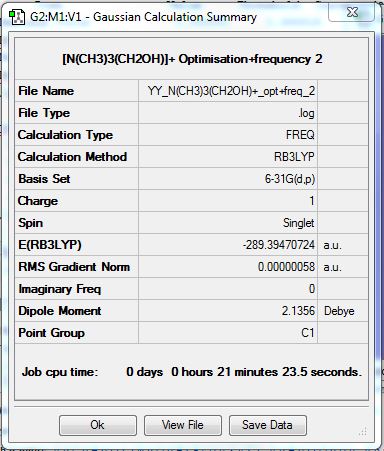Click the 'Calculation Method' row label
The width and height of the screenshot is (384, 451).
72,157
